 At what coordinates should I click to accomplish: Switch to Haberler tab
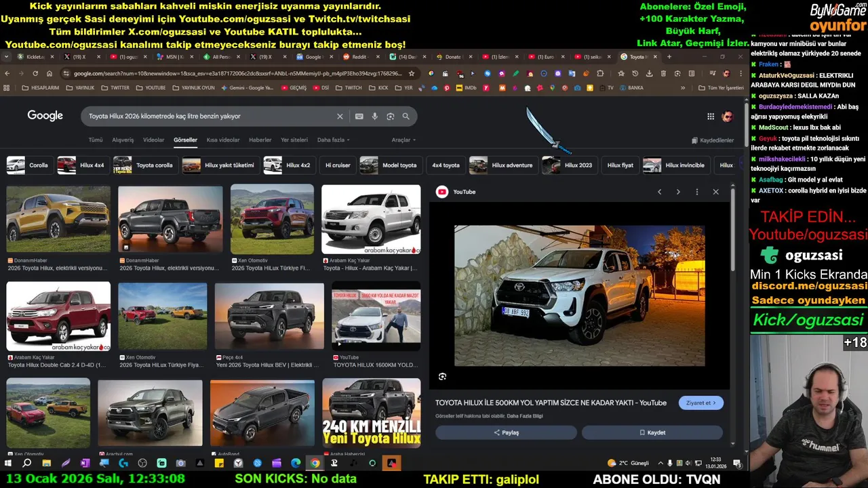(260, 140)
